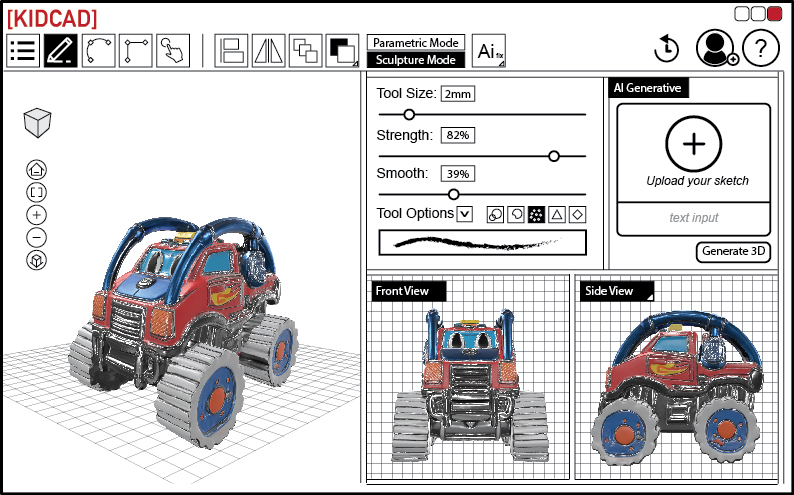Open the list menu icon
The image size is (794, 495).
23,51
